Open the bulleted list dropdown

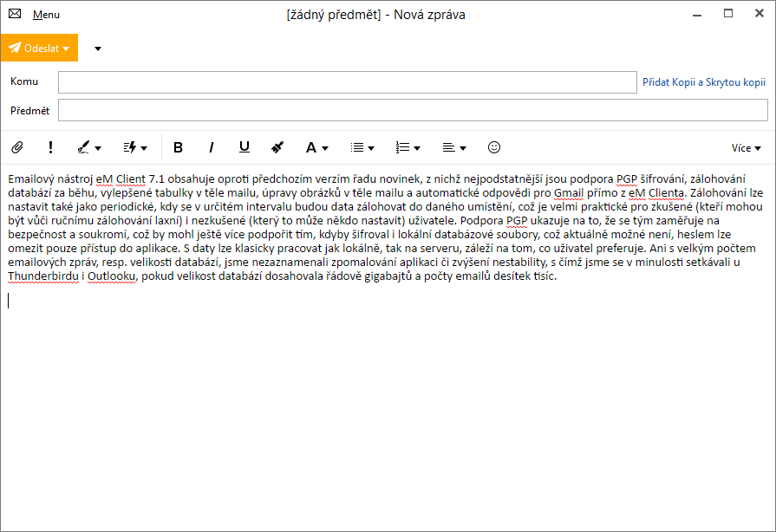(x=362, y=147)
